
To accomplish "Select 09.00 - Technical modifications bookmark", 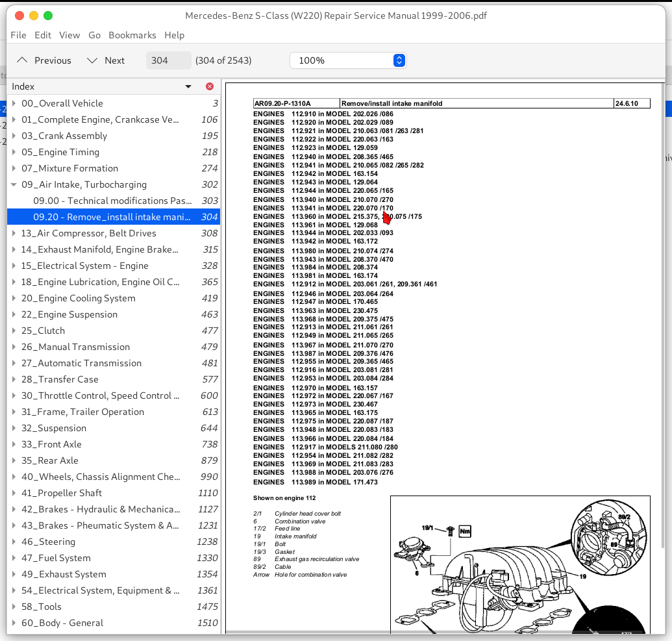I will coord(112,201).
